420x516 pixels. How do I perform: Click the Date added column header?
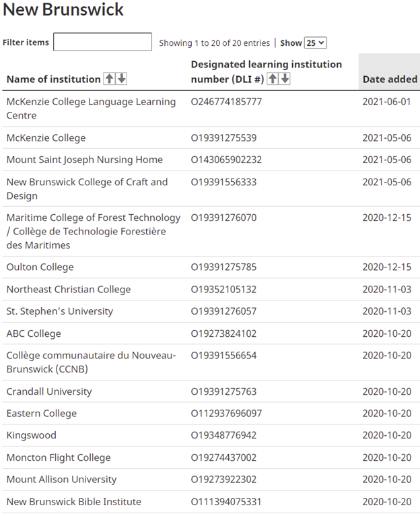click(x=390, y=79)
